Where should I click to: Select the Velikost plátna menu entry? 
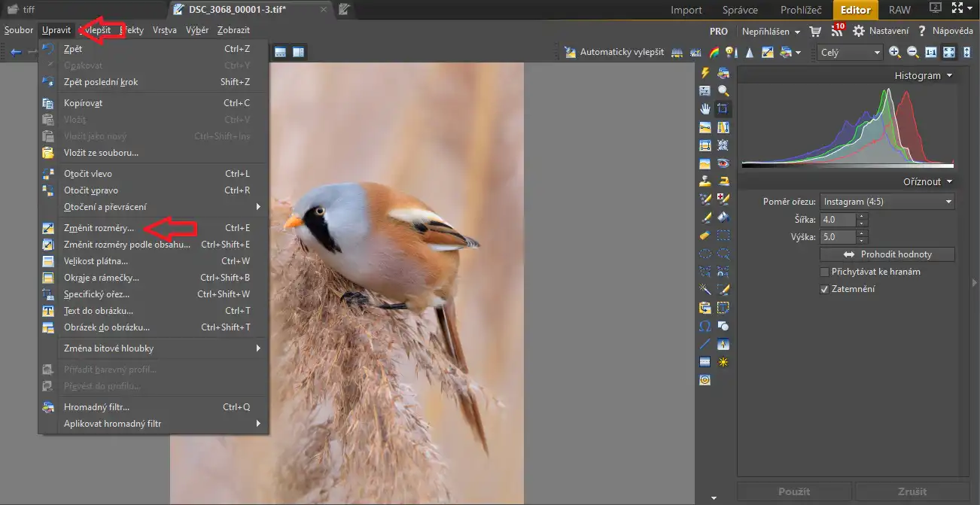(x=96, y=261)
